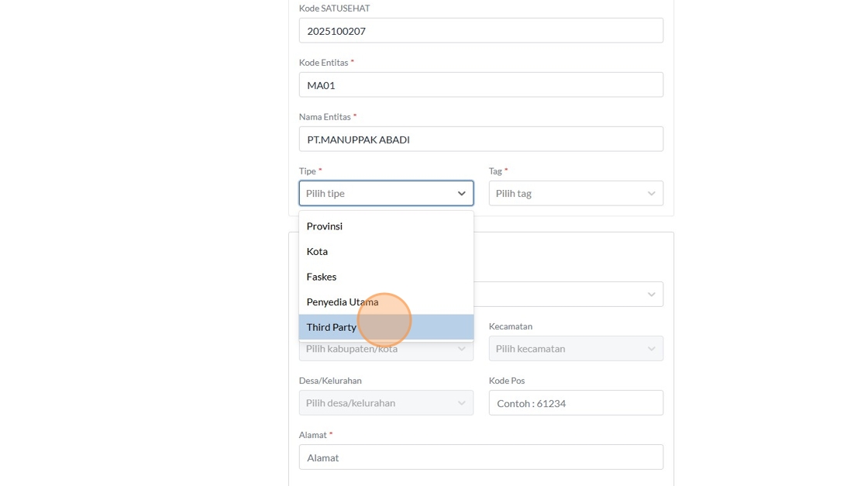Choose Third Party in Tipe list

point(332,327)
